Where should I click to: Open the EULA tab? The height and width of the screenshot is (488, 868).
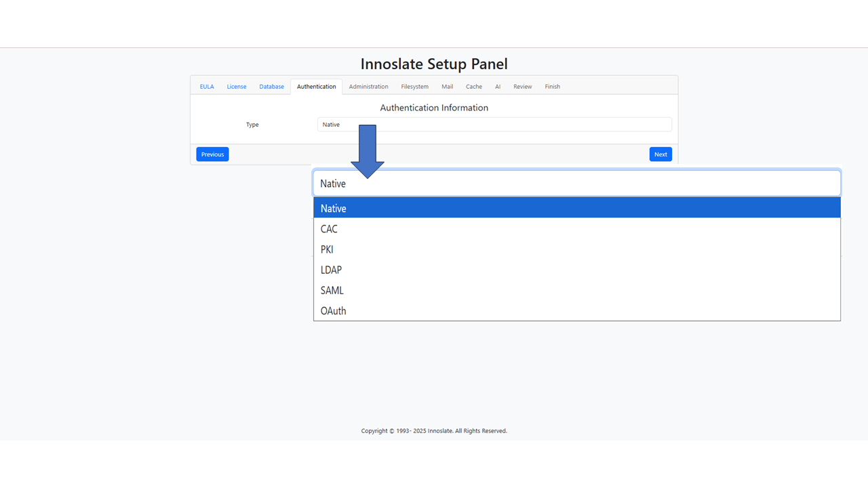(207, 87)
